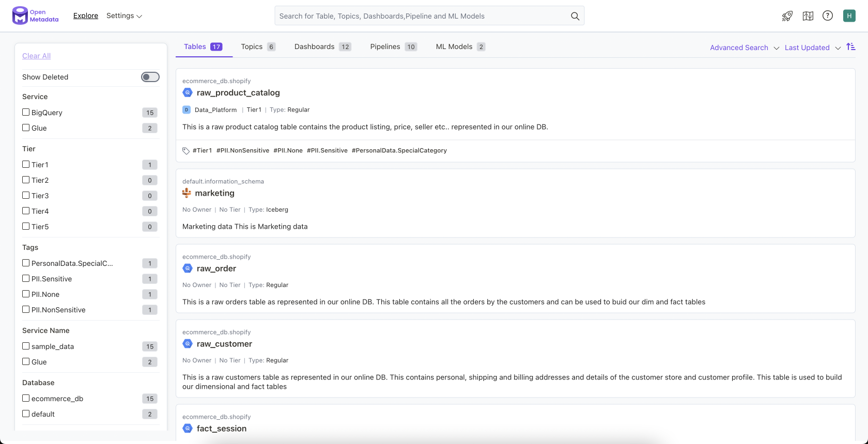Viewport: 868px width, 444px height.
Task: Click the #Tier1 tag
Action: tap(202, 151)
